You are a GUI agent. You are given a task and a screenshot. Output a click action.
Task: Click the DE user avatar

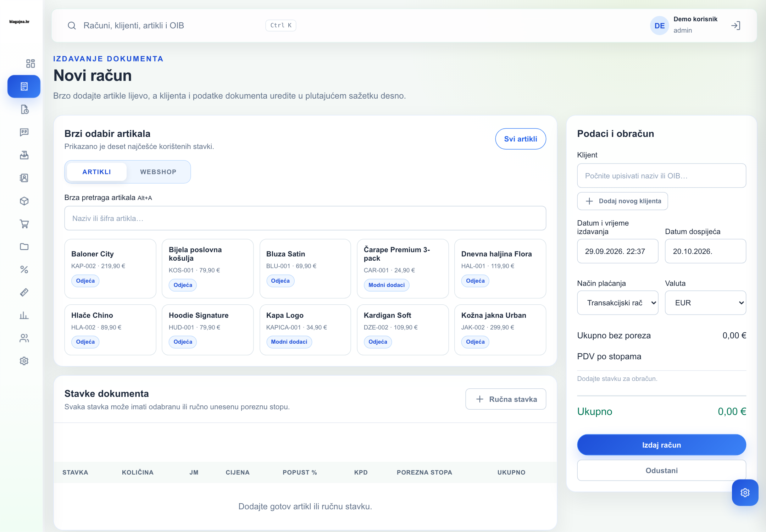(x=660, y=26)
